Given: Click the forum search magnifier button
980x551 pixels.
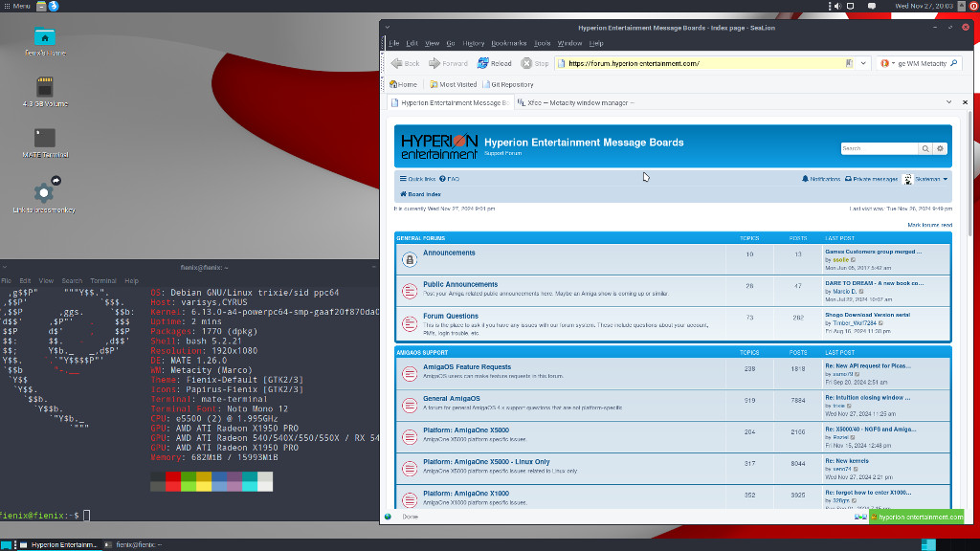Looking at the screenshot, I should [925, 148].
